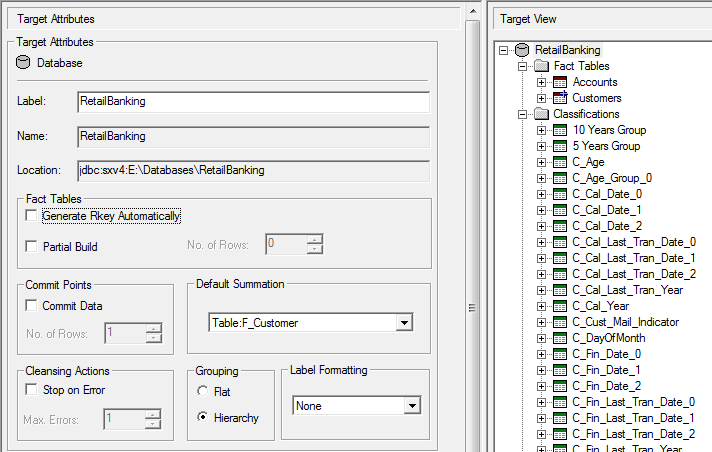Collapse the Classifications tree node
712x452 pixels.
pyautogui.click(x=522, y=114)
